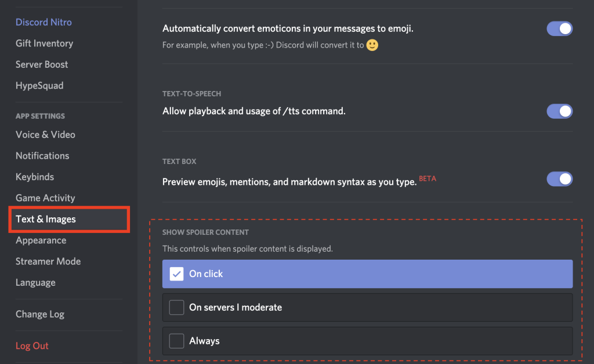Viewport: 594px width, 364px height.
Task: Open Voice & Video settings
Action: (x=45, y=134)
